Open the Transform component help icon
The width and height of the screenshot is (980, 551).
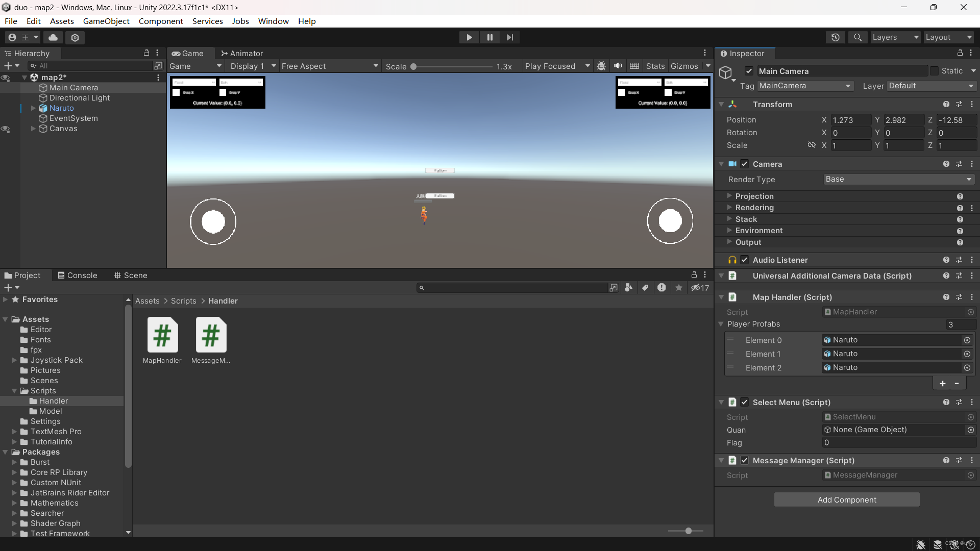point(946,104)
